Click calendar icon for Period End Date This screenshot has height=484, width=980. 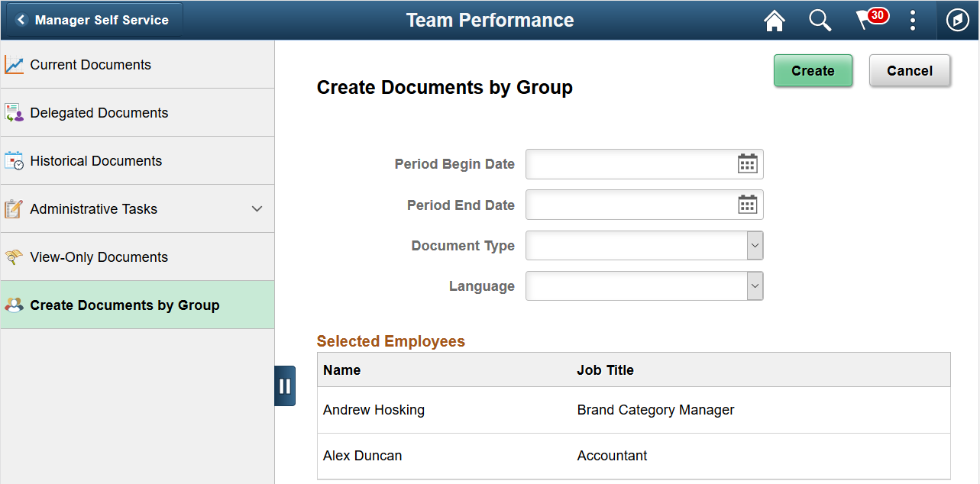(747, 205)
